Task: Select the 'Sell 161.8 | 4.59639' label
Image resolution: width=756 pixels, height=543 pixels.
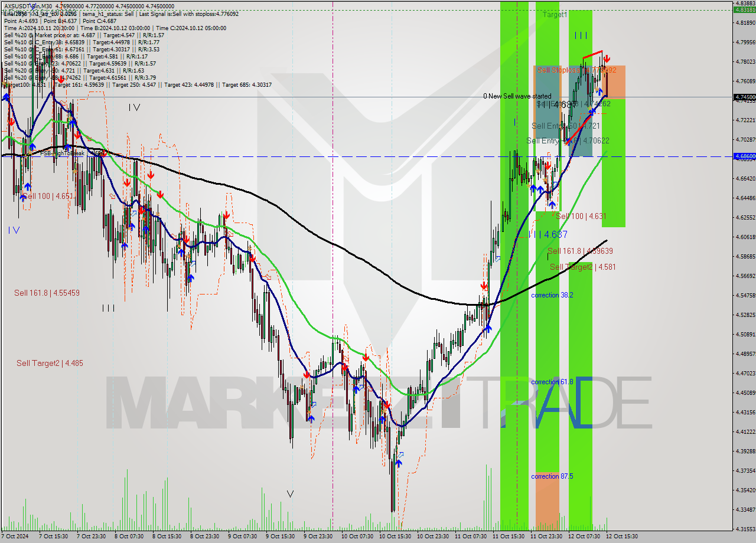Action: tap(580, 251)
